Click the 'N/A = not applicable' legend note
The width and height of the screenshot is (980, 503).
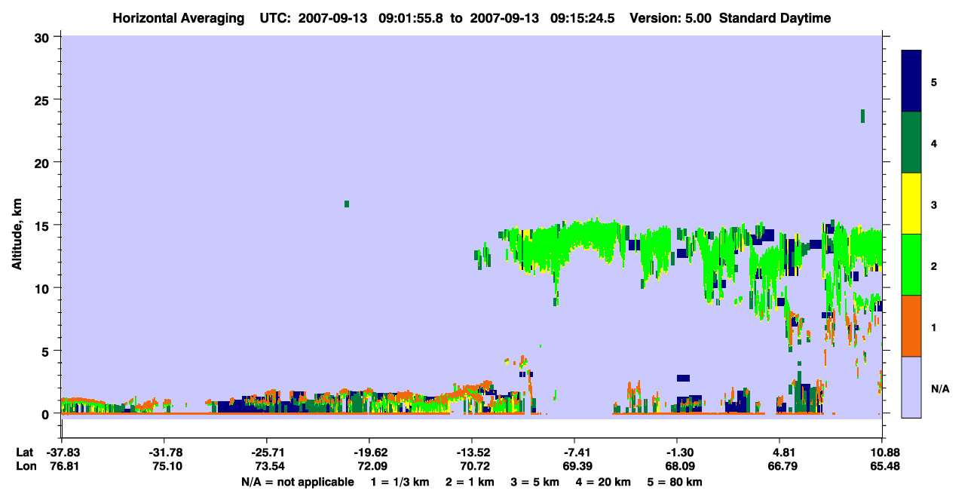click(x=298, y=482)
